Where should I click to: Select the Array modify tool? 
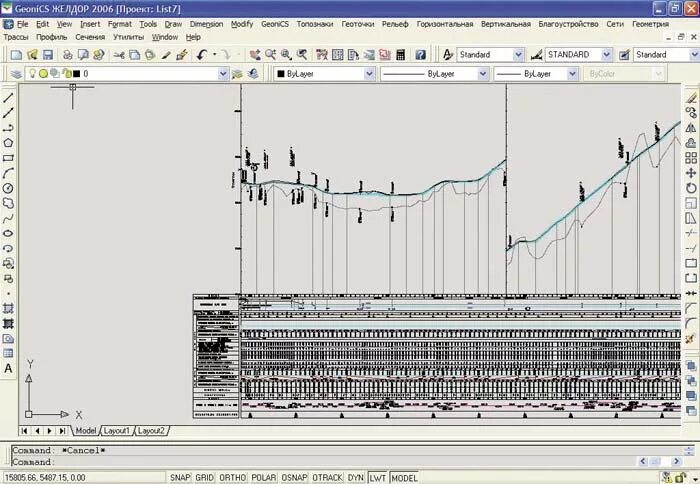tap(691, 158)
